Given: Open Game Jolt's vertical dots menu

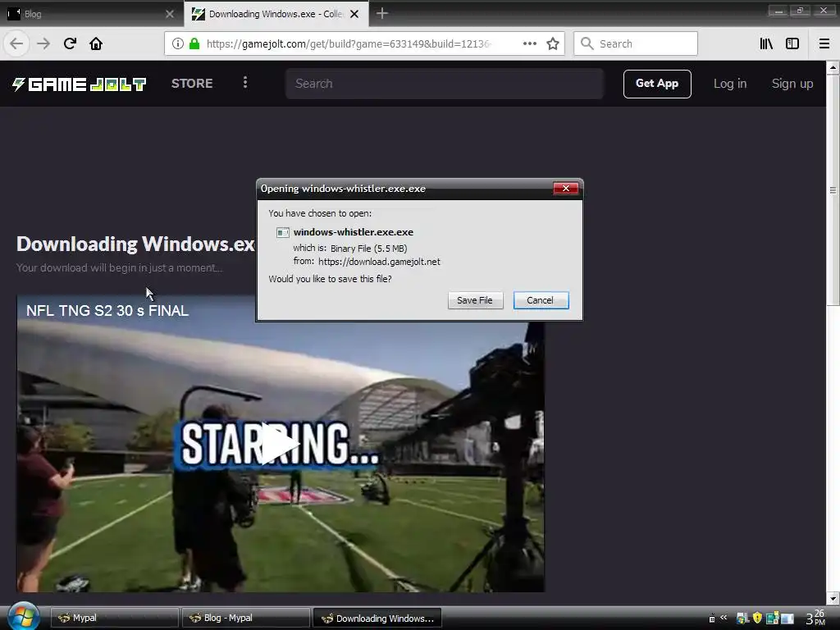Looking at the screenshot, I should pyautogui.click(x=245, y=83).
